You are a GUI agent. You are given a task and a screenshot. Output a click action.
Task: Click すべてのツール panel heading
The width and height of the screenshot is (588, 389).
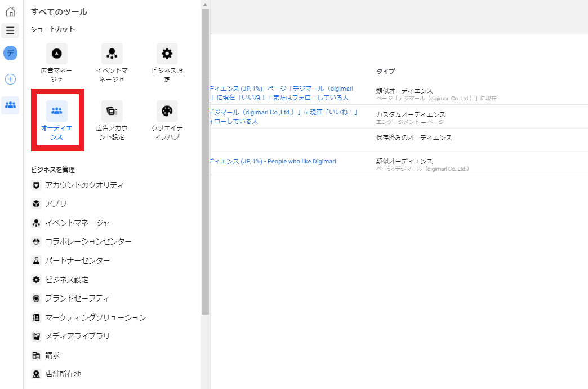(59, 12)
